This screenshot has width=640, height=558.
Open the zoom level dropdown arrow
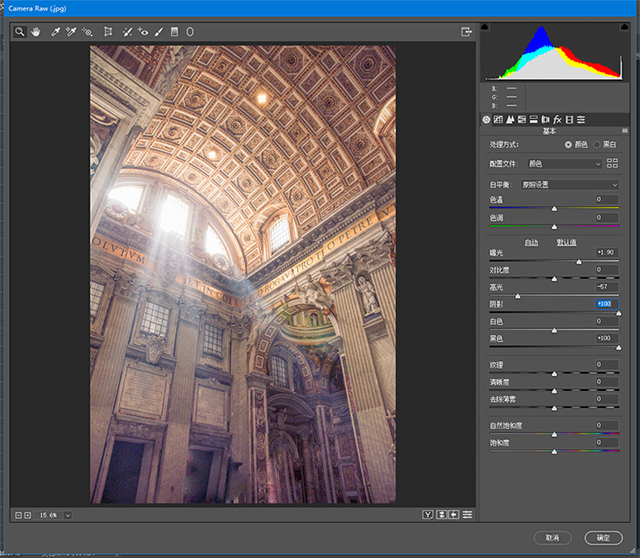tap(68, 515)
